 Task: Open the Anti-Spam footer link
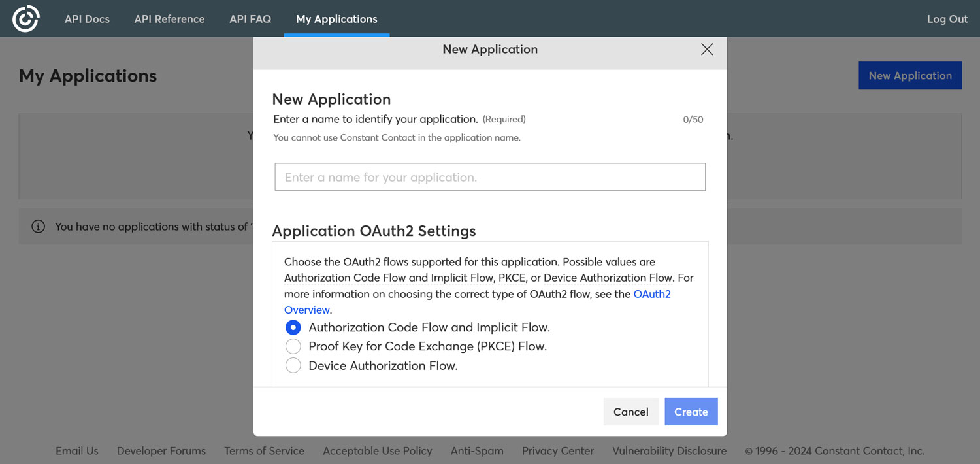(477, 451)
